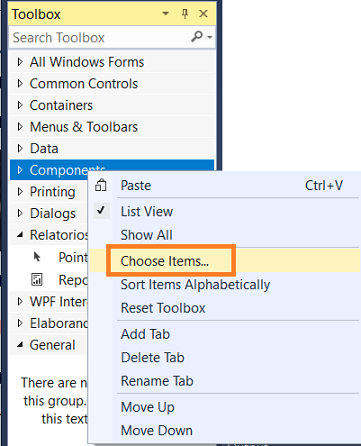361x446 pixels.
Task: Click the search magnifier icon in Search Toolbox
Action: click(x=197, y=36)
